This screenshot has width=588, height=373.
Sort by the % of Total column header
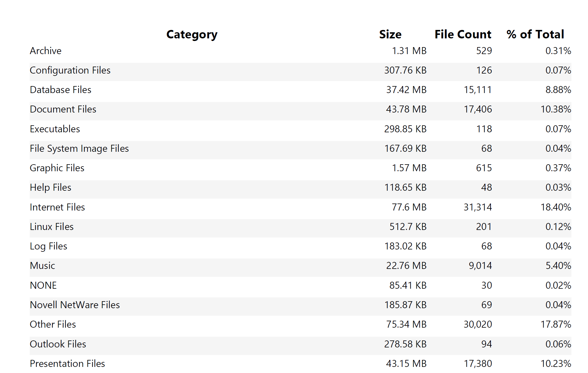click(x=535, y=34)
